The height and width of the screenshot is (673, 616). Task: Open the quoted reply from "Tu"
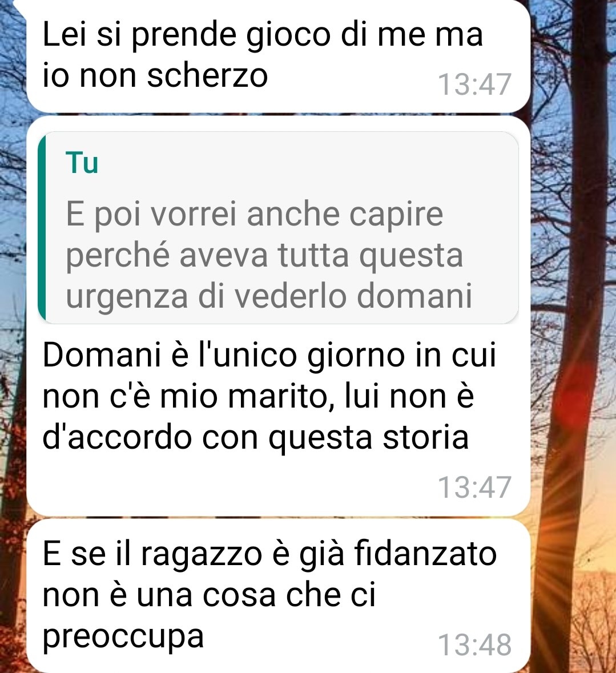[278, 228]
